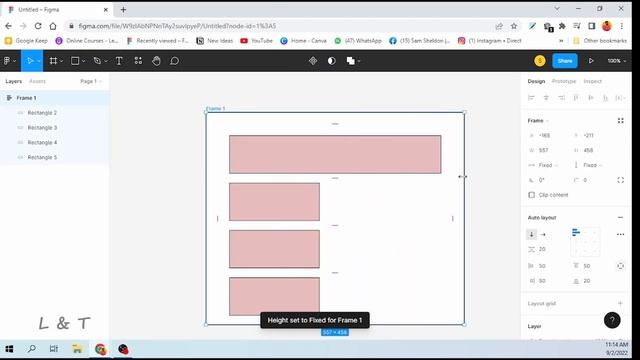Select the Rectangle 4 layer

tap(55, 142)
